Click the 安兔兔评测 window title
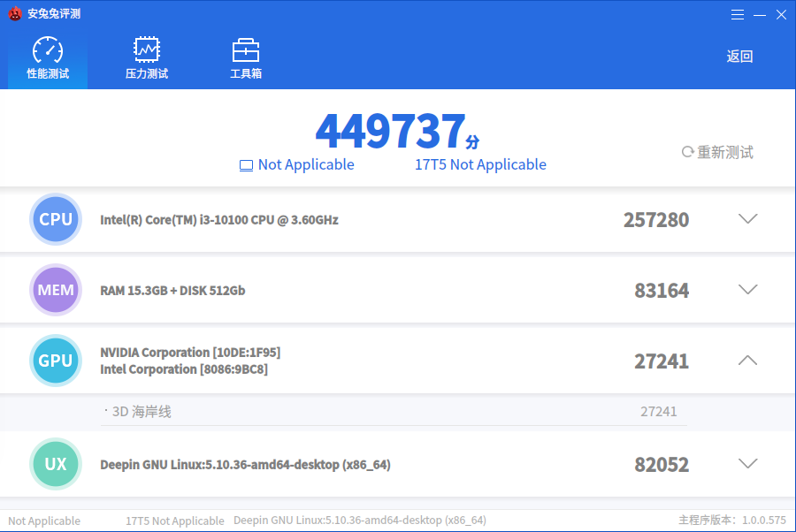 54,13
